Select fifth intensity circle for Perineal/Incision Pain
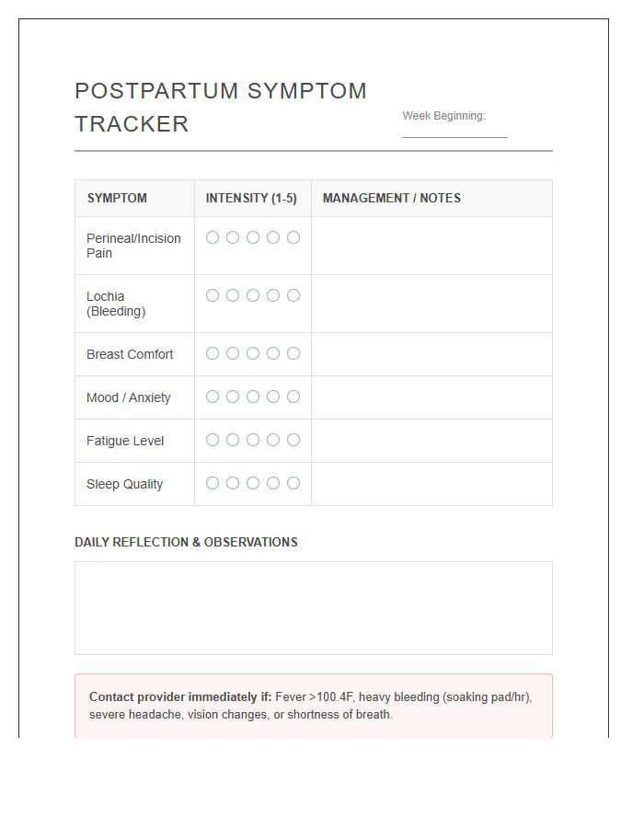 (x=293, y=237)
